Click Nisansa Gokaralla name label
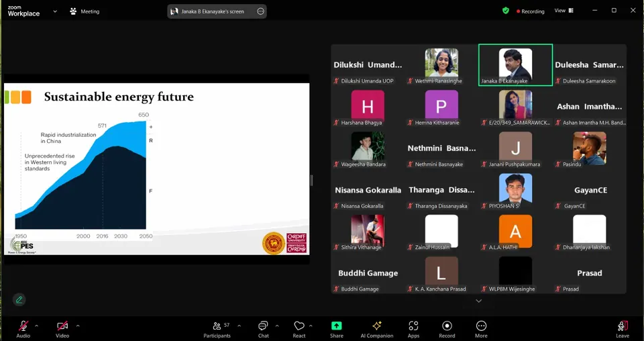The height and width of the screenshot is (341, 644). point(362,206)
